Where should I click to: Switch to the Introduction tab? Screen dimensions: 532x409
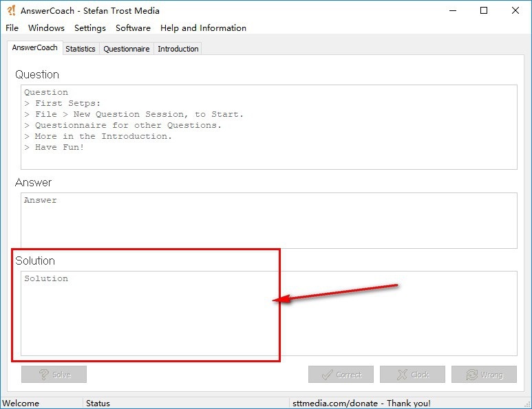click(x=178, y=49)
